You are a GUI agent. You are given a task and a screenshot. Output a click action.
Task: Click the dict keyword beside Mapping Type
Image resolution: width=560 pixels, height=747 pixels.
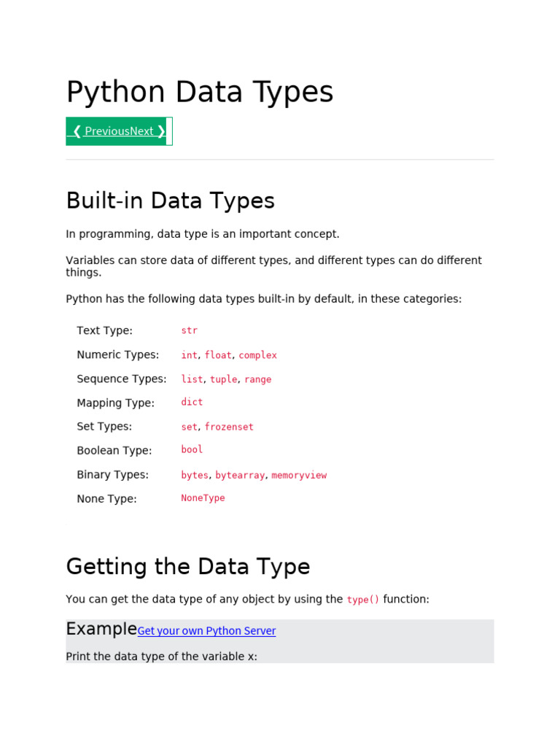(192, 402)
